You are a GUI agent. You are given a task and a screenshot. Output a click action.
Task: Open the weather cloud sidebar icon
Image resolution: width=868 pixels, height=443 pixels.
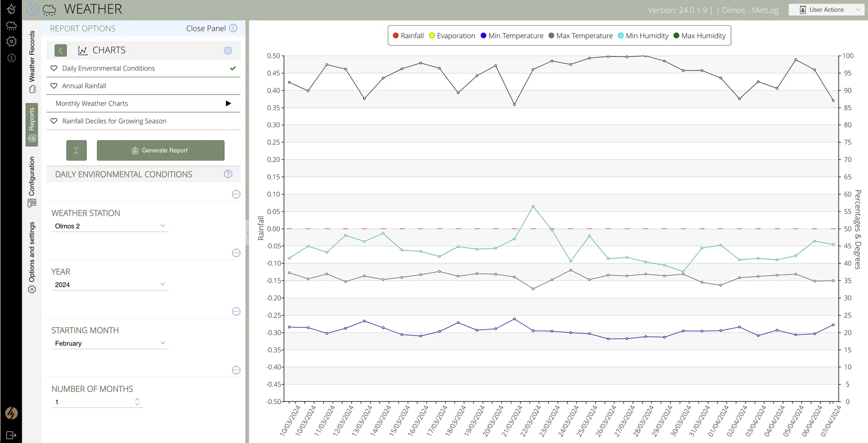(11, 25)
